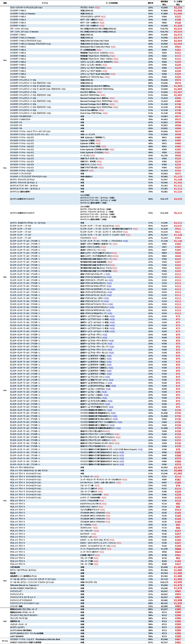The image size is (185, 644).
Task: Select the LAST RANKER title
Action: [x=17, y=636]
